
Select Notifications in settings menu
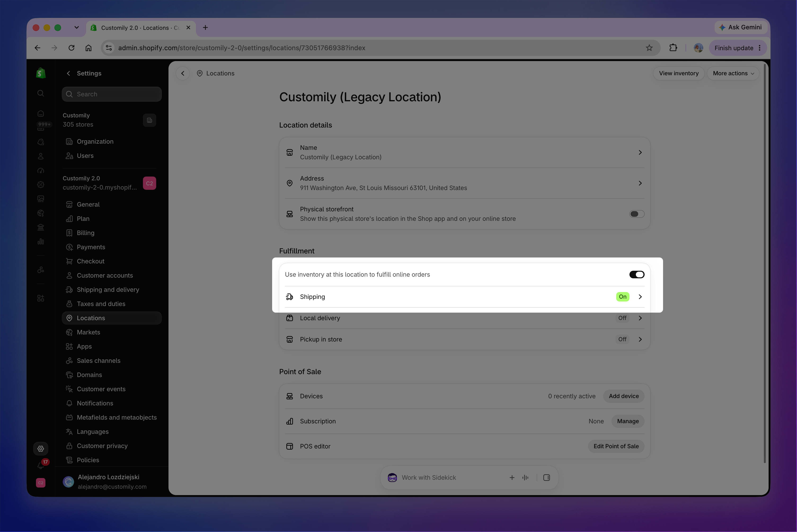pyautogui.click(x=112, y=403)
